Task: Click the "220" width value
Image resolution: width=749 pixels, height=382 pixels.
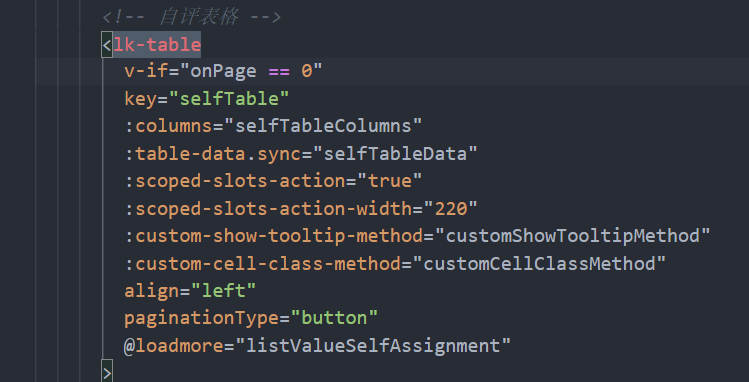Action: point(450,209)
